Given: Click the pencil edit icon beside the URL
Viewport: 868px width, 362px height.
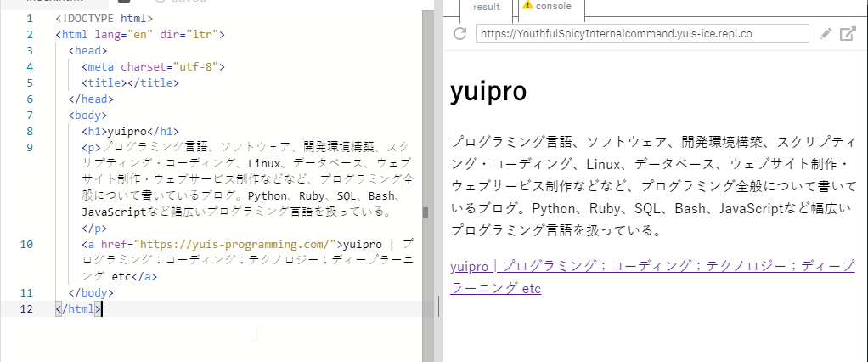Looking at the screenshot, I should [x=826, y=34].
